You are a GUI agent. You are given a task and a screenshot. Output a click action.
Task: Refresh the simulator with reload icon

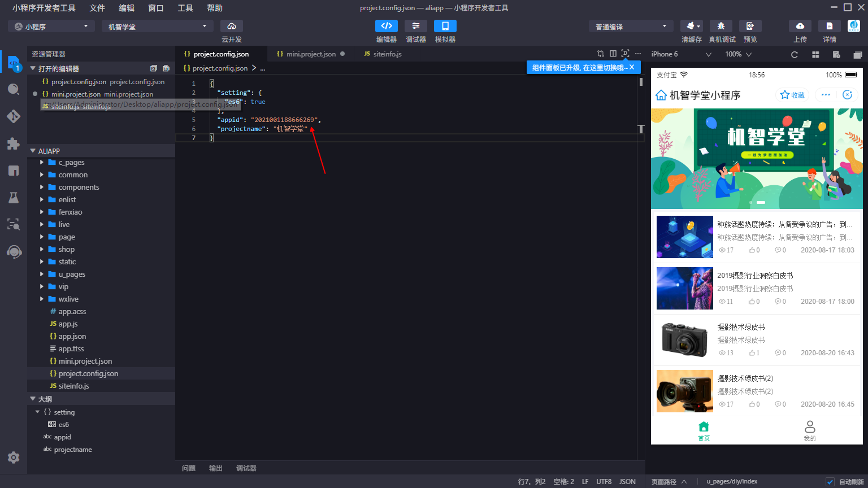[795, 54]
